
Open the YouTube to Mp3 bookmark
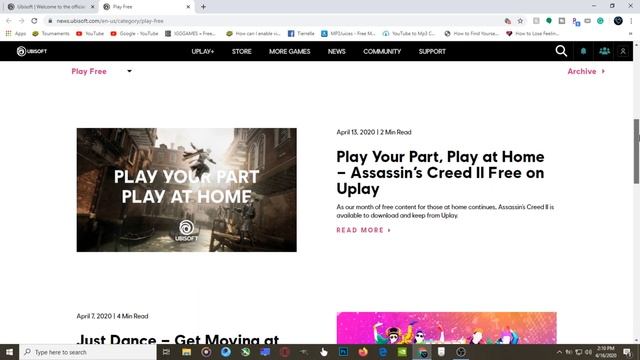pos(409,33)
